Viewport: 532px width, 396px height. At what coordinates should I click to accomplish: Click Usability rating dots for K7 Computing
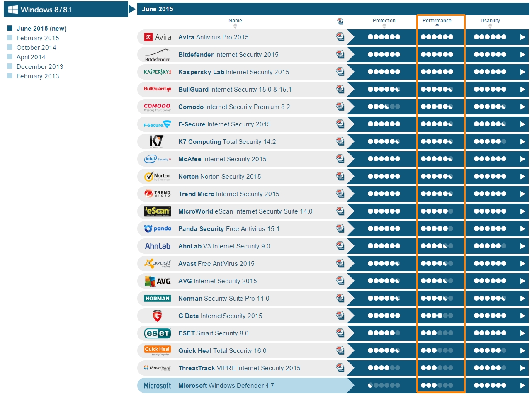point(490,141)
